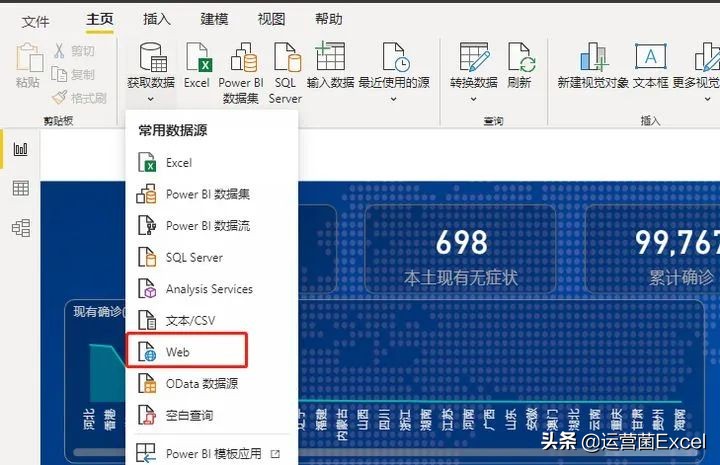Click the 粘贴 paste icon
This screenshot has width=720, height=465.
[29, 58]
